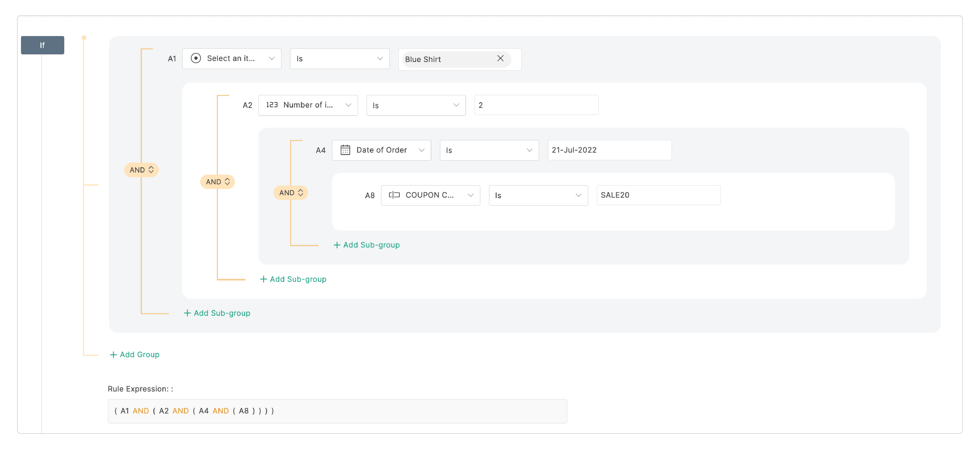Click plus icon of innermost Add Sub-group
The height and width of the screenshot is (449, 980).
[x=337, y=245]
